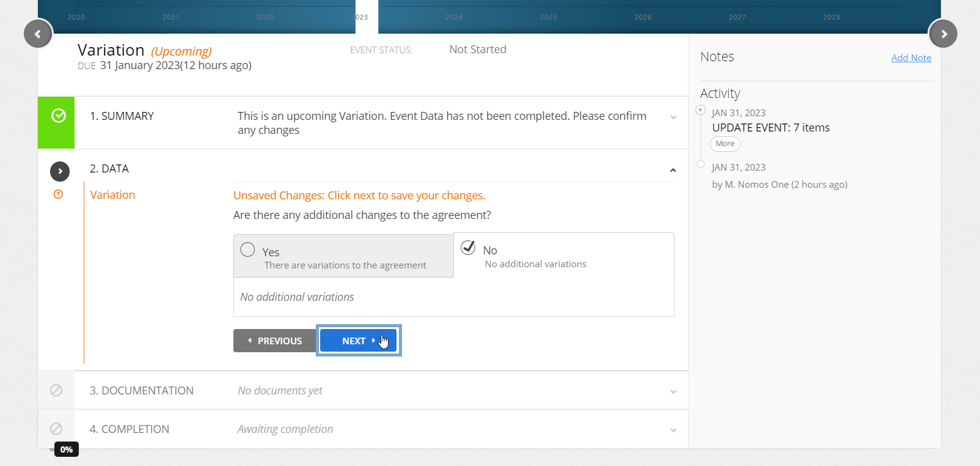Viewport: 980px width, 466px height.
Task: Click the 'No additional variations' notes field
Action: 454,297
